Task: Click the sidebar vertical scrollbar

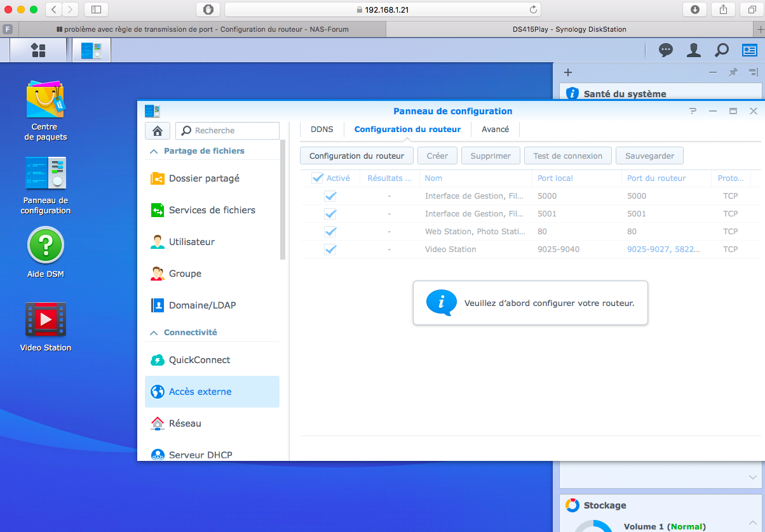Action: click(x=283, y=190)
